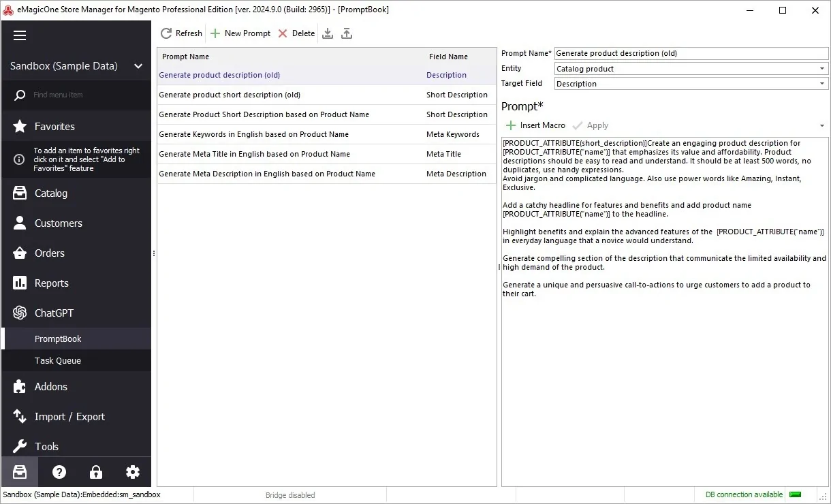Screen dimensions: 831x504
Task: Click inside the Prompt text editor
Action: tap(665, 313)
